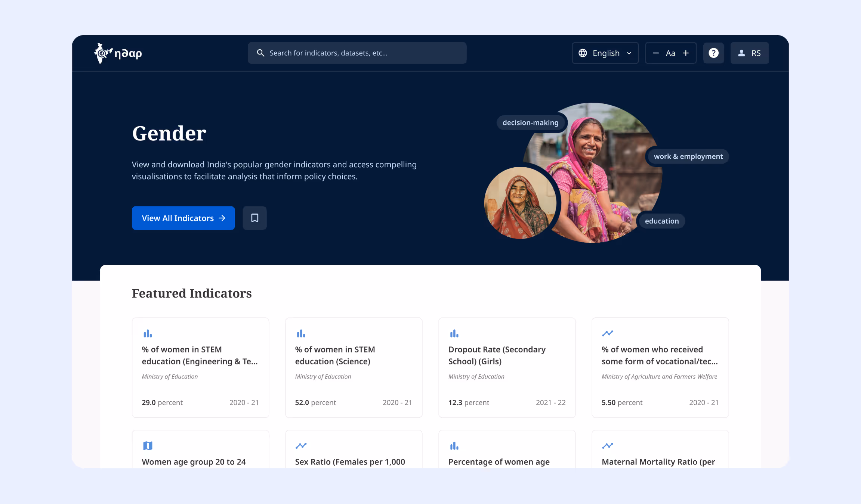Screen dimensions: 861x504
Task: Click the globe icon beside English
Action: 583,53
